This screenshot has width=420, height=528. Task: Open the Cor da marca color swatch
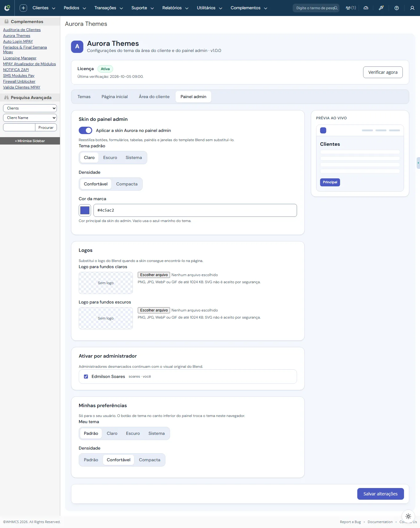[85, 210]
